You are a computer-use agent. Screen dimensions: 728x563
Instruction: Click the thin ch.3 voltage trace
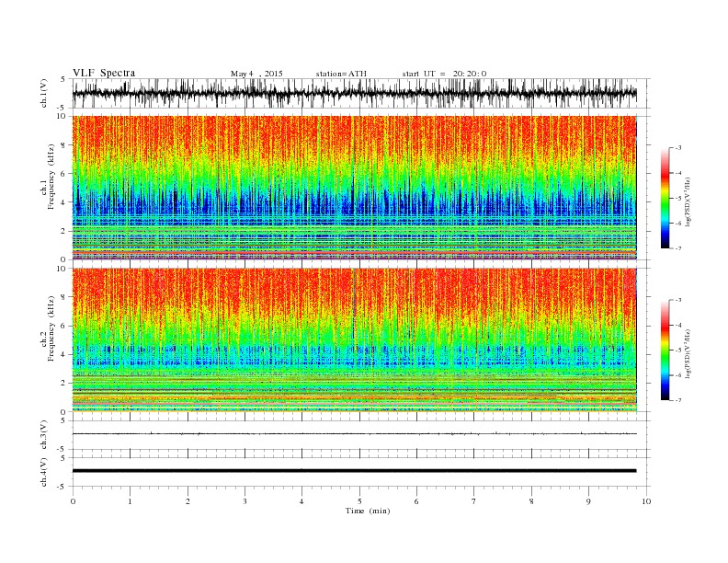pos(355,433)
